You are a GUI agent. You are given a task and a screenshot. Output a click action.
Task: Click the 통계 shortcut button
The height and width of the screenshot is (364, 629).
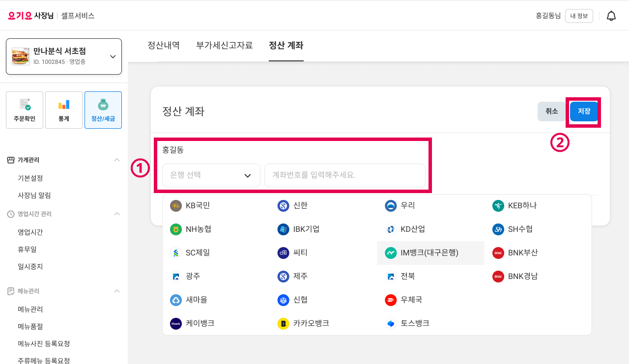(64, 110)
